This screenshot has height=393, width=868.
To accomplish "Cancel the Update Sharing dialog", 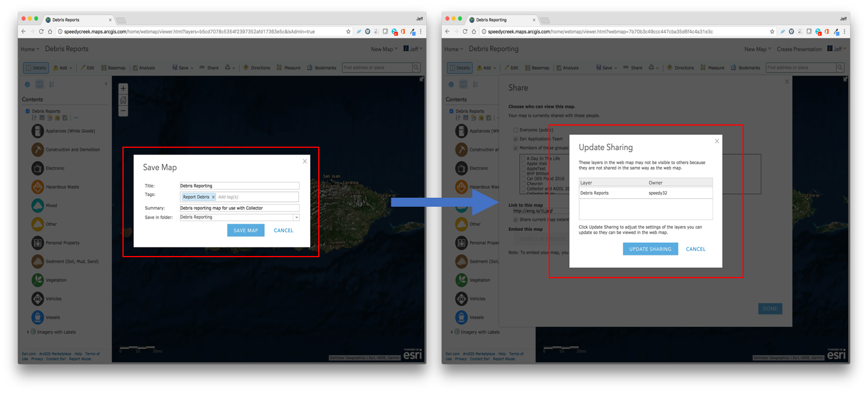I will [x=696, y=249].
